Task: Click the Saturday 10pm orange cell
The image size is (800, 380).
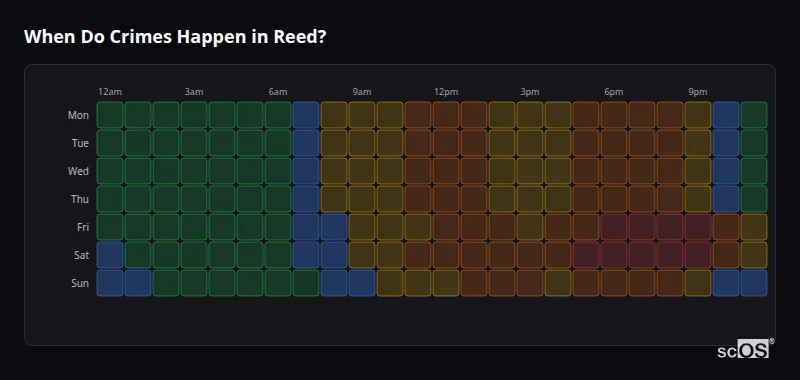Action: [726, 255]
